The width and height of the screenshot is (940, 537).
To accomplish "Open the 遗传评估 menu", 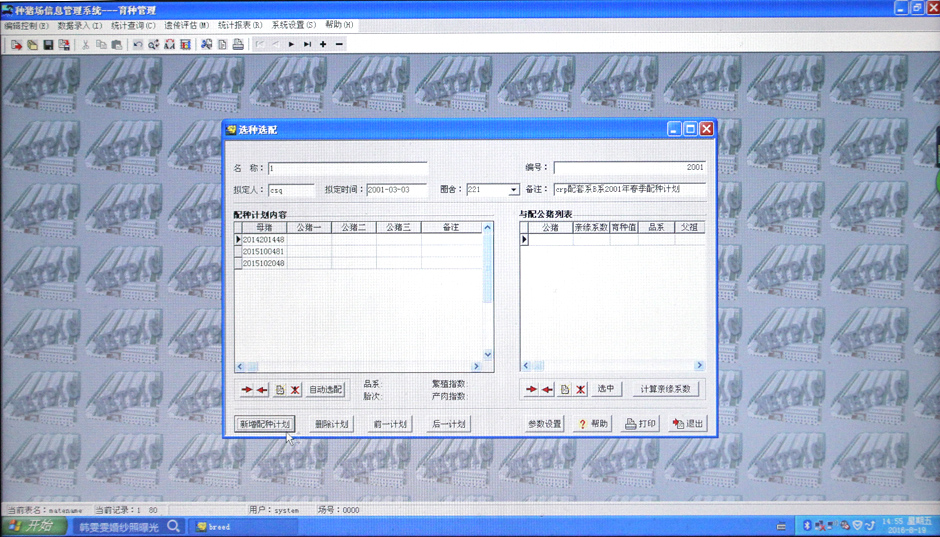I will 187,25.
